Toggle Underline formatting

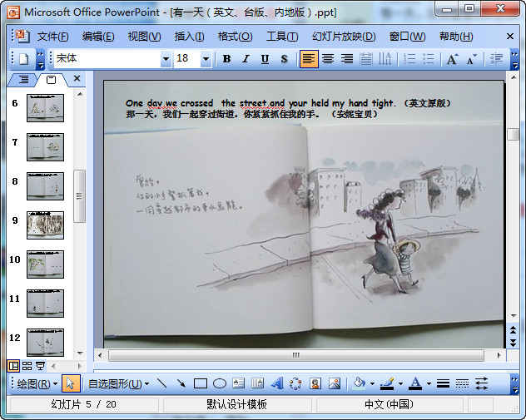[265, 59]
